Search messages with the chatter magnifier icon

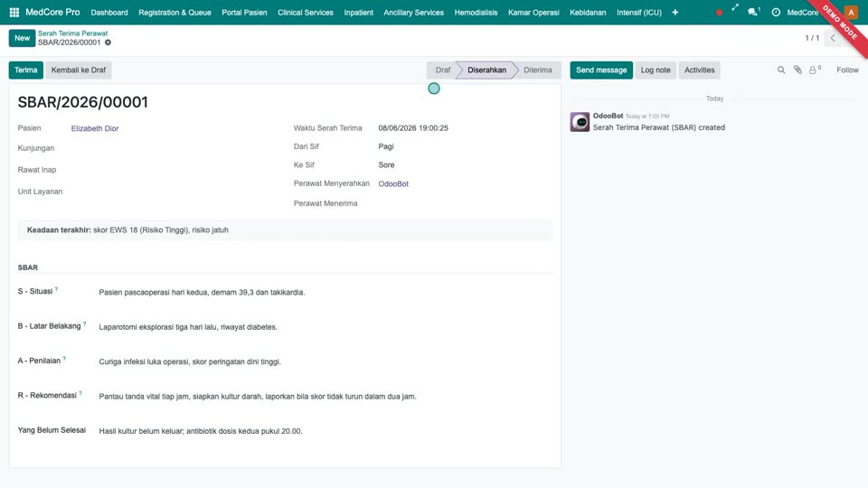[x=781, y=70]
